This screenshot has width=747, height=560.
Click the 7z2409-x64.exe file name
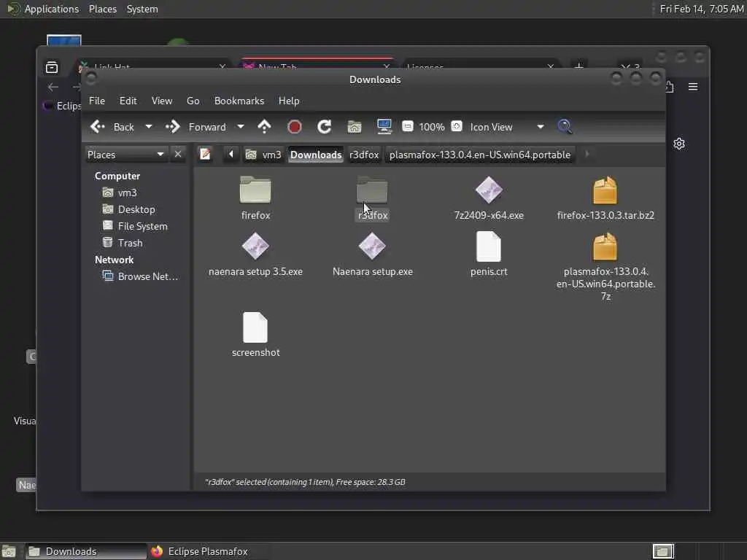pos(489,215)
